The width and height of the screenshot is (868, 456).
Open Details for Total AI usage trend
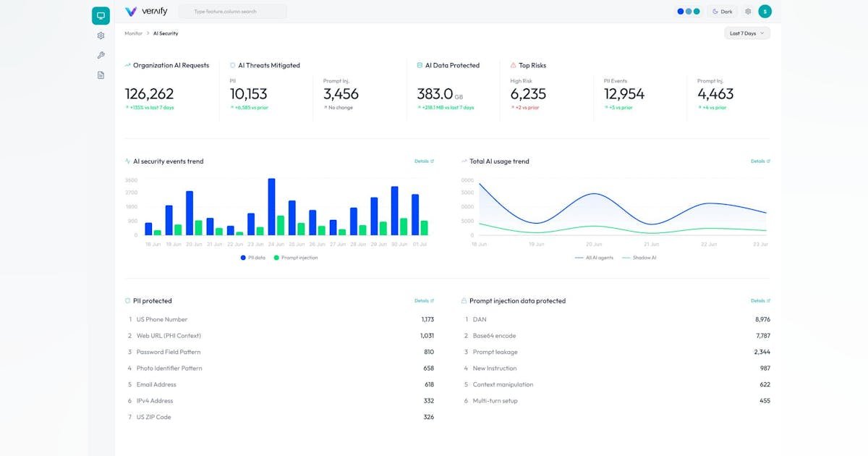coord(760,161)
